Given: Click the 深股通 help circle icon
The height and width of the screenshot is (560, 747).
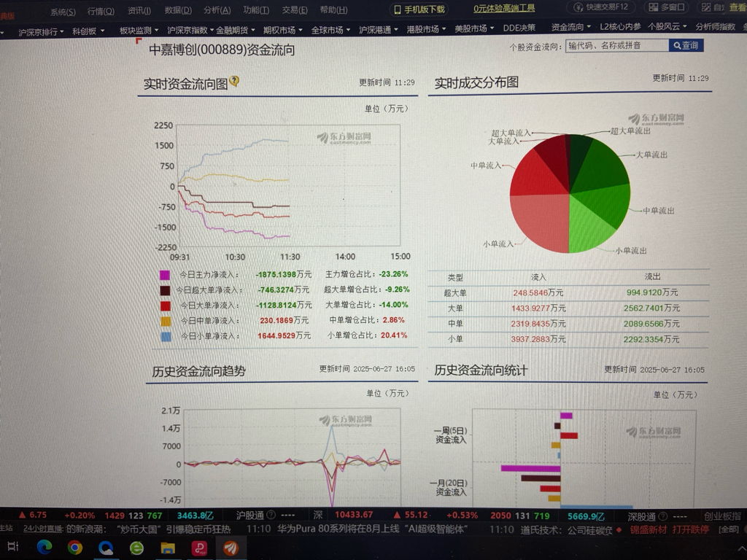Looking at the screenshot, I should click(662, 516).
